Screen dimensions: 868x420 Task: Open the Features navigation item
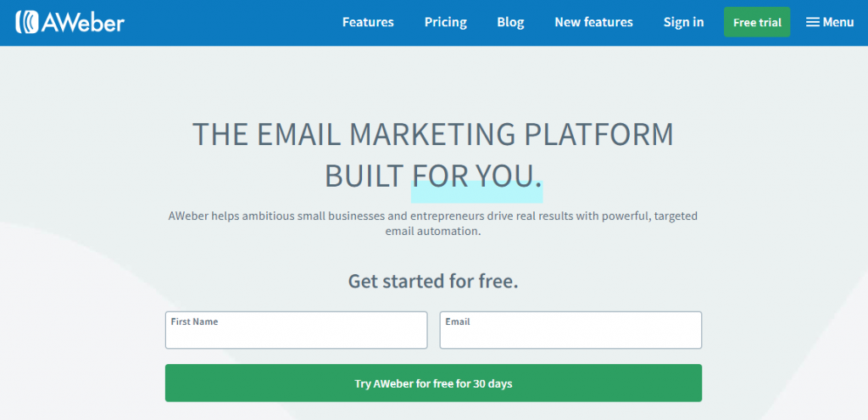(368, 22)
